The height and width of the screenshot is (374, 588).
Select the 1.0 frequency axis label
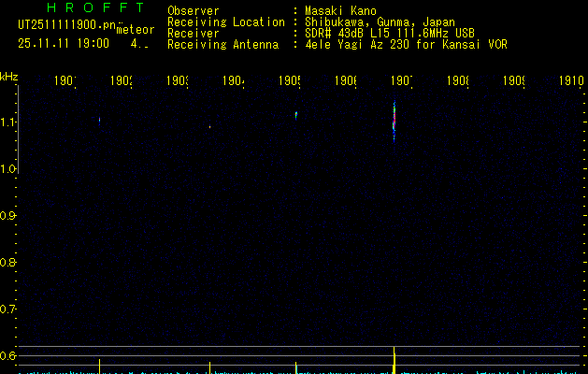(8, 169)
